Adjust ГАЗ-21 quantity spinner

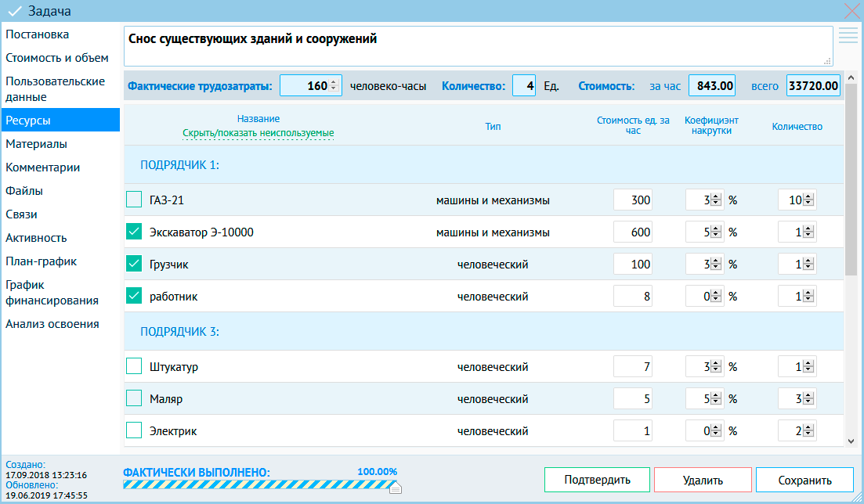point(808,200)
